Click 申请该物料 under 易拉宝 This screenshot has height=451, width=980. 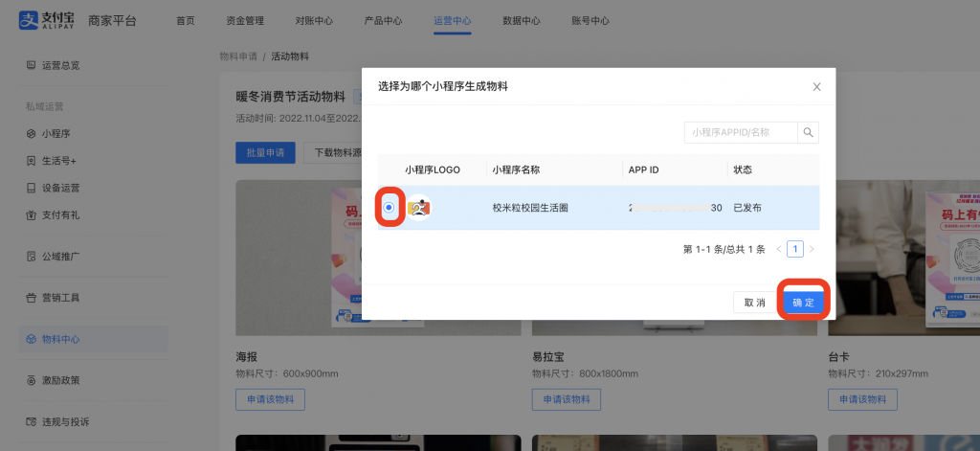[x=567, y=399]
